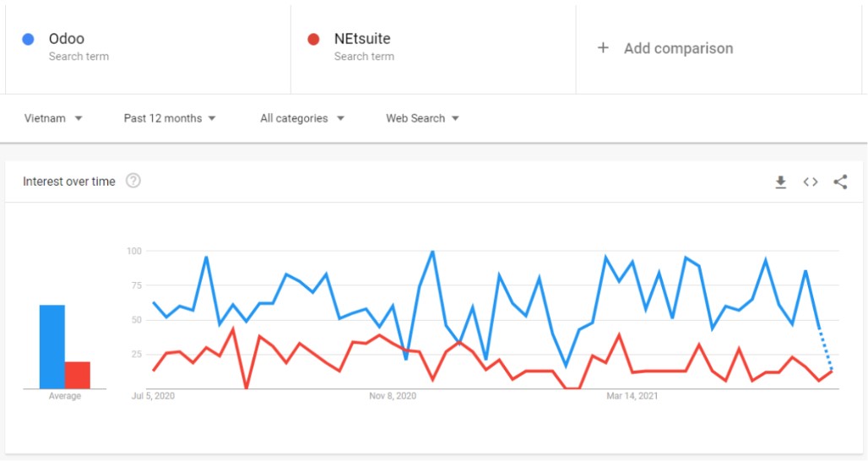Click the blue Odoo average bar
Image resolution: width=868 pixels, height=461 pixels.
52,346
